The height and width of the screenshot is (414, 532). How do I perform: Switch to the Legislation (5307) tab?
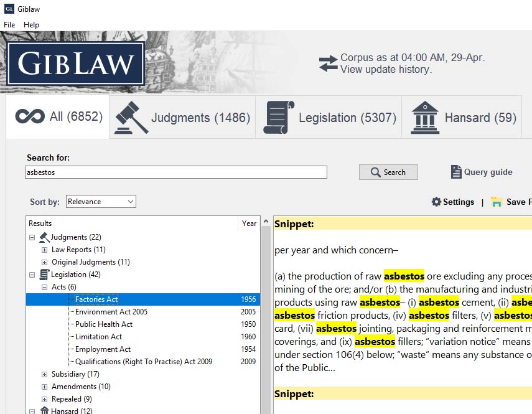(329, 117)
